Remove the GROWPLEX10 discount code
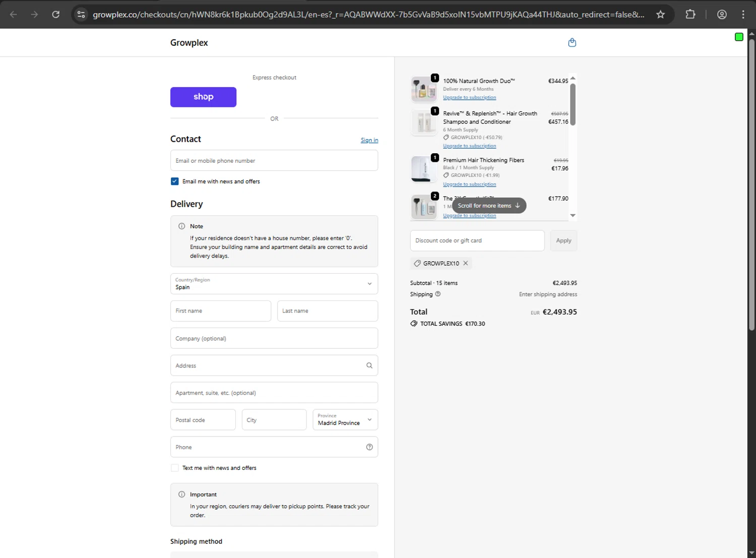 pos(466,263)
